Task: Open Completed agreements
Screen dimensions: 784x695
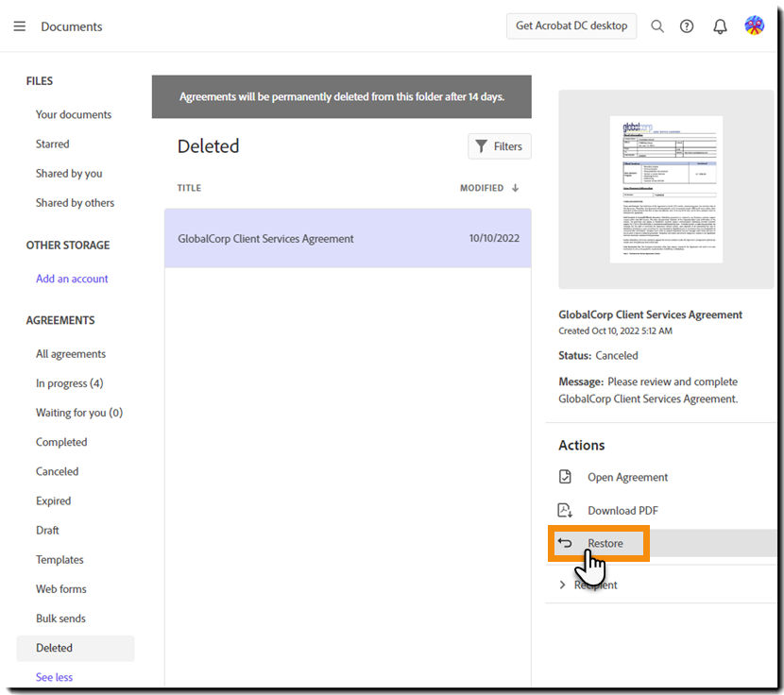Action: click(61, 442)
